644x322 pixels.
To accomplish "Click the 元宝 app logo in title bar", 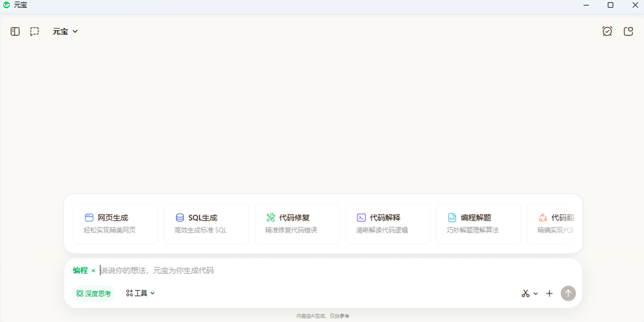I will pos(6,5).
